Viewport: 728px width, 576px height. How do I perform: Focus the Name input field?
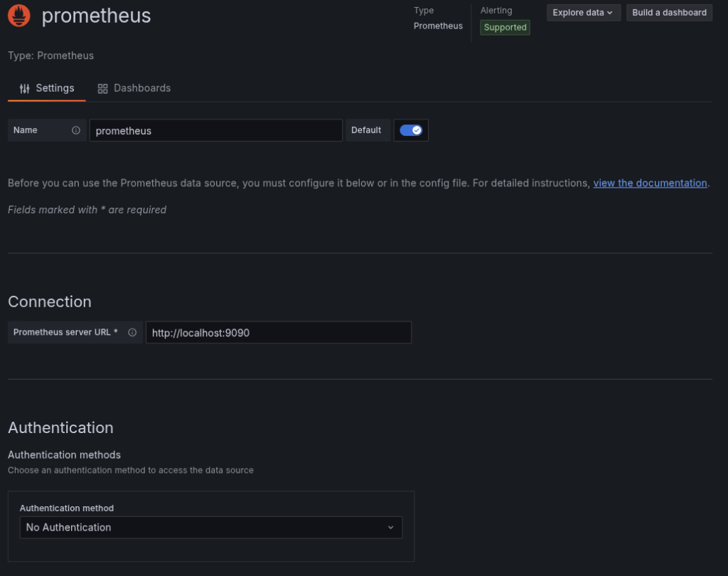point(215,131)
